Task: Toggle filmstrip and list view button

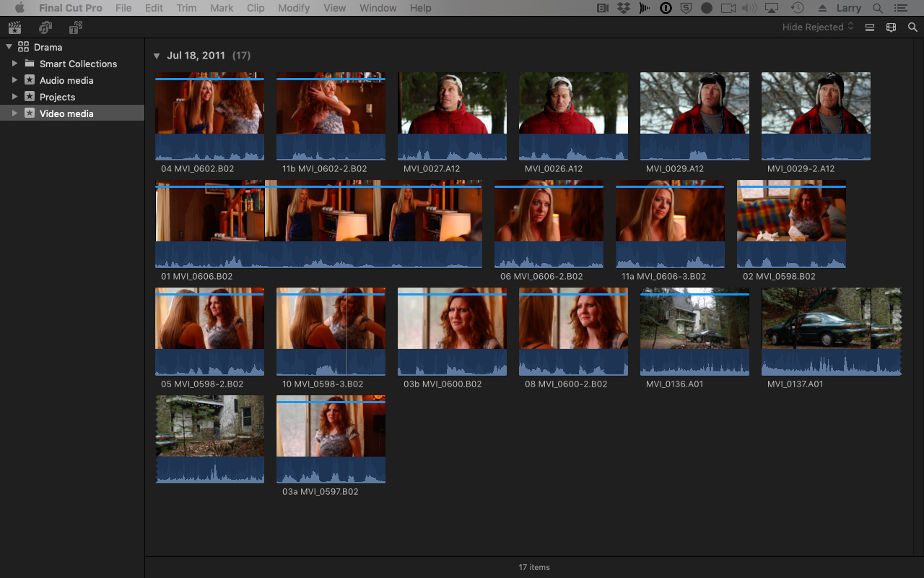Action: click(870, 27)
